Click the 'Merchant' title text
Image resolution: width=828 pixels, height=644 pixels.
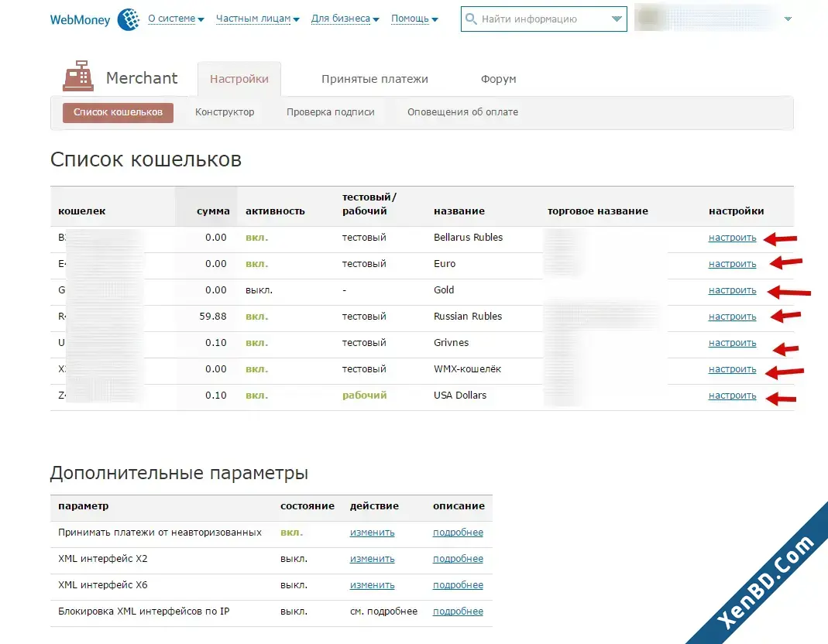[142, 78]
